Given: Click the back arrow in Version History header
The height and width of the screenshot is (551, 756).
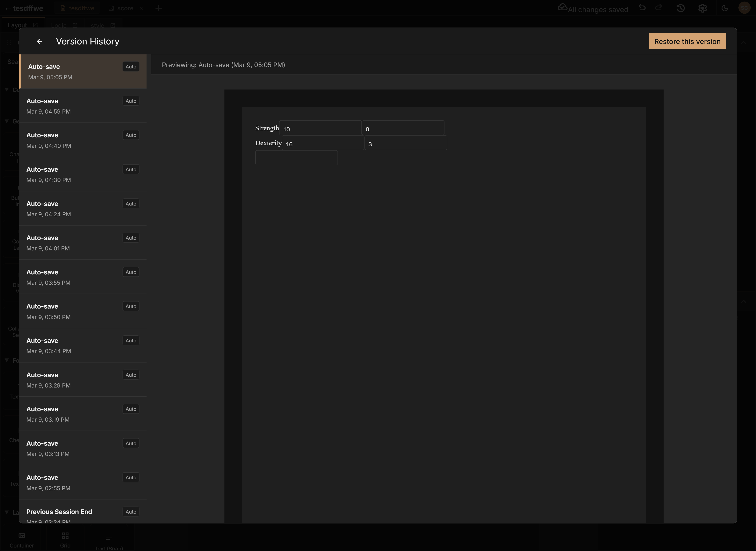Looking at the screenshot, I should [39, 41].
